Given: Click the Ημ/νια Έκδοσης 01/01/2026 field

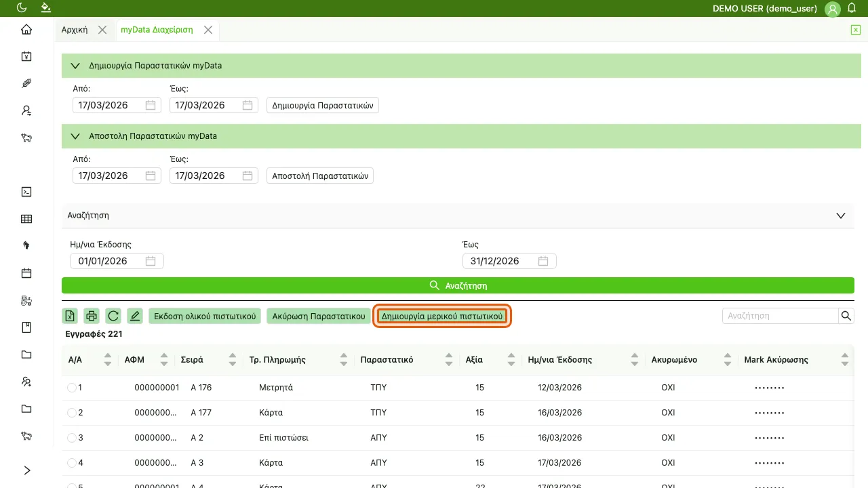Looking at the screenshot, I should (117, 261).
